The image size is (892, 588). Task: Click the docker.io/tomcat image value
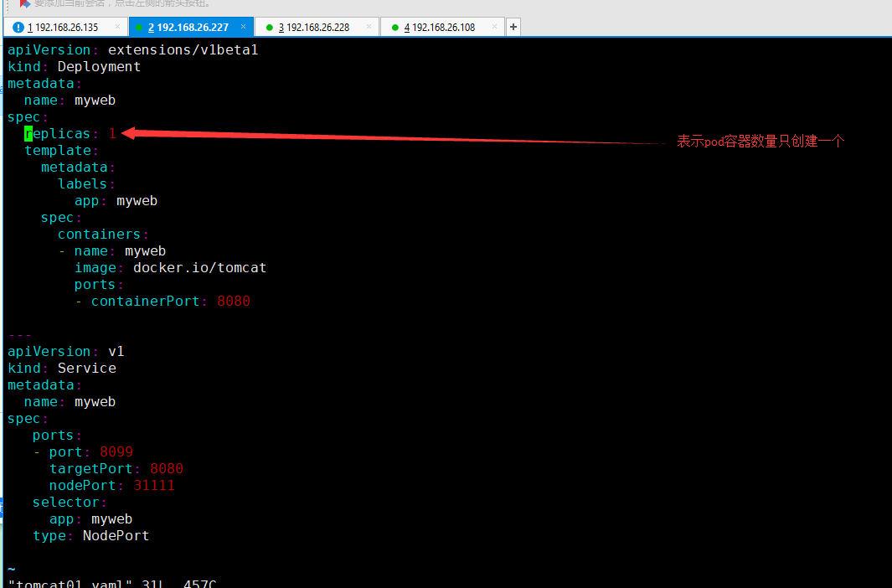point(199,268)
